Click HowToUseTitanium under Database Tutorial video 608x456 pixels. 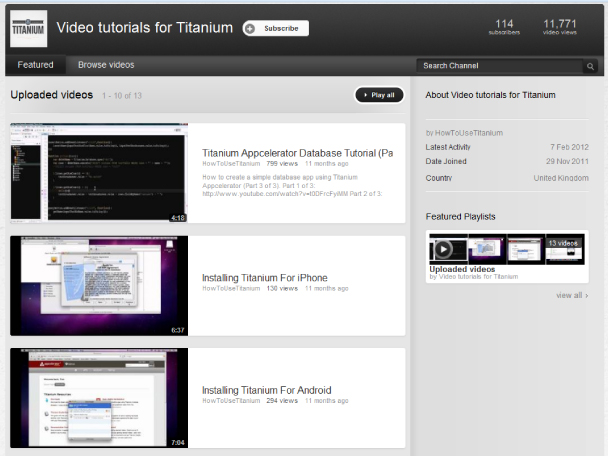coord(231,164)
